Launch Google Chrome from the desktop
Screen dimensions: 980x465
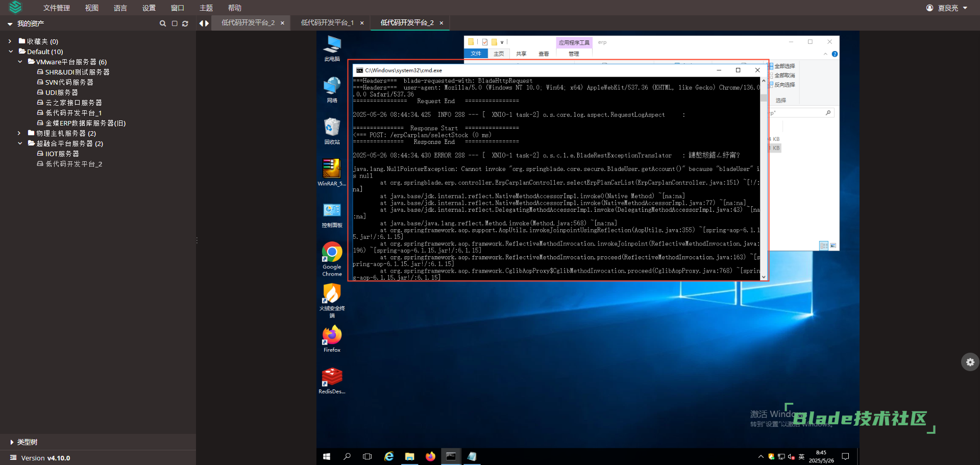(332, 259)
